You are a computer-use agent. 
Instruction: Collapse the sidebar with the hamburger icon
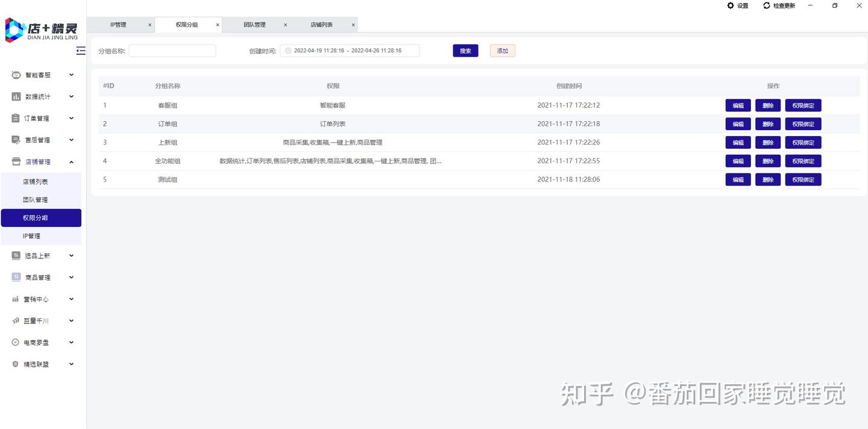pos(81,51)
